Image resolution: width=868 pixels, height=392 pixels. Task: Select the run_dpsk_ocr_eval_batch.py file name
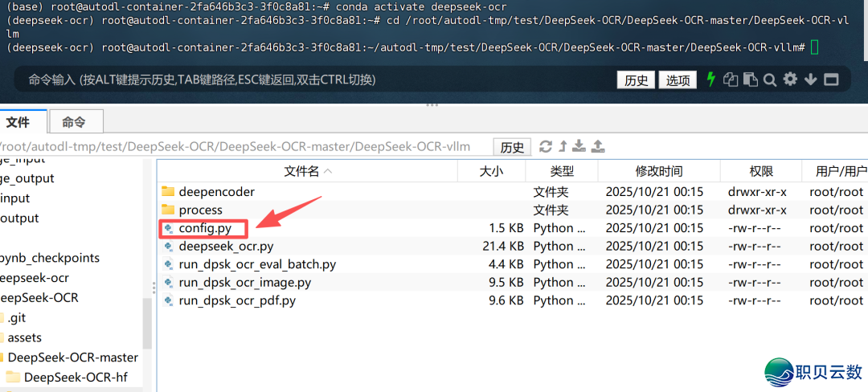tap(257, 264)
